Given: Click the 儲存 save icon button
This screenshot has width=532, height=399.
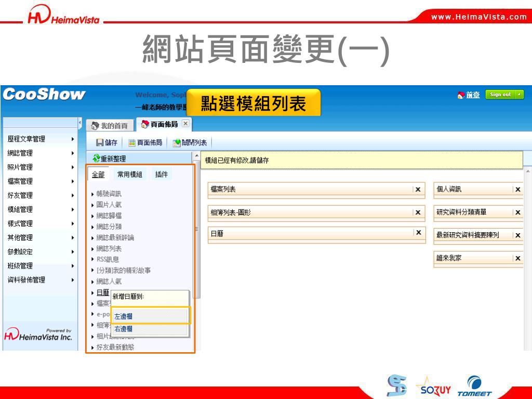Looking at the screenshot, I should tap(106, 142).
